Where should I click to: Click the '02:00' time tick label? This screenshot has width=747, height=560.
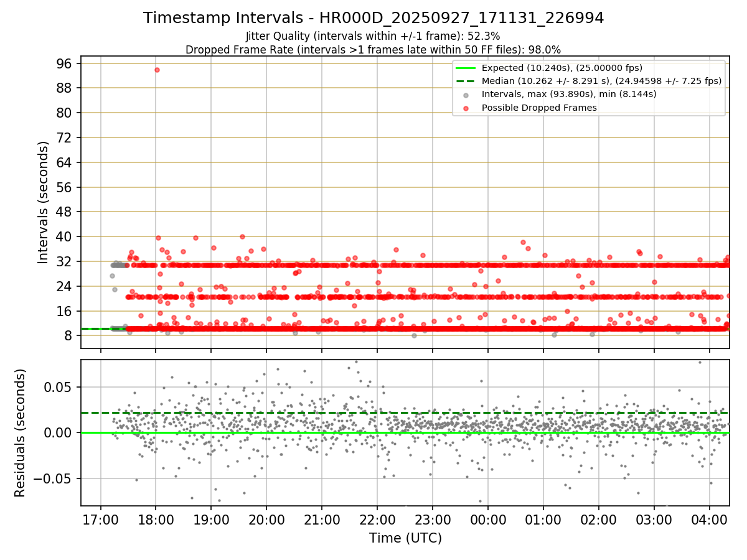[x=599, y=520]
